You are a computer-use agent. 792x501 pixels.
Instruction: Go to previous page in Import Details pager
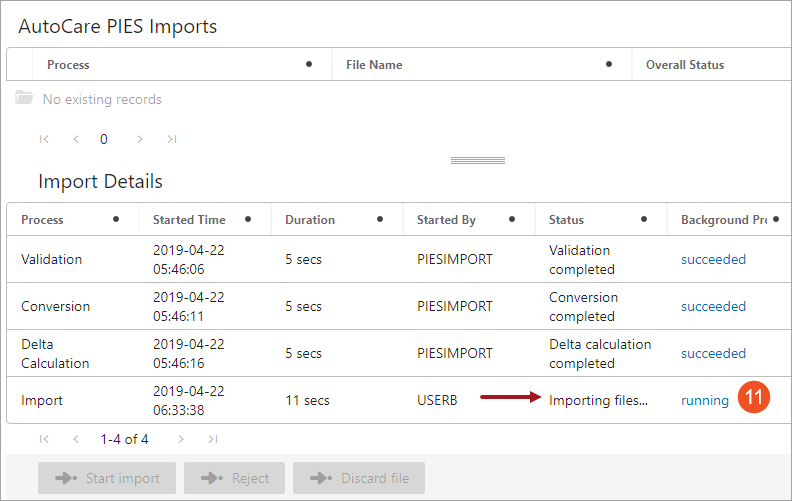pos(76,439)
